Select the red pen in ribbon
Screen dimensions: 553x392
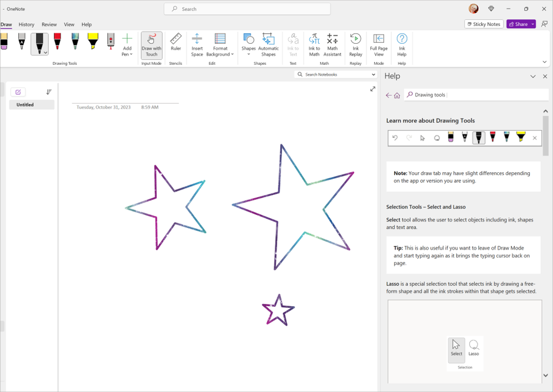[x=58, y=42]
